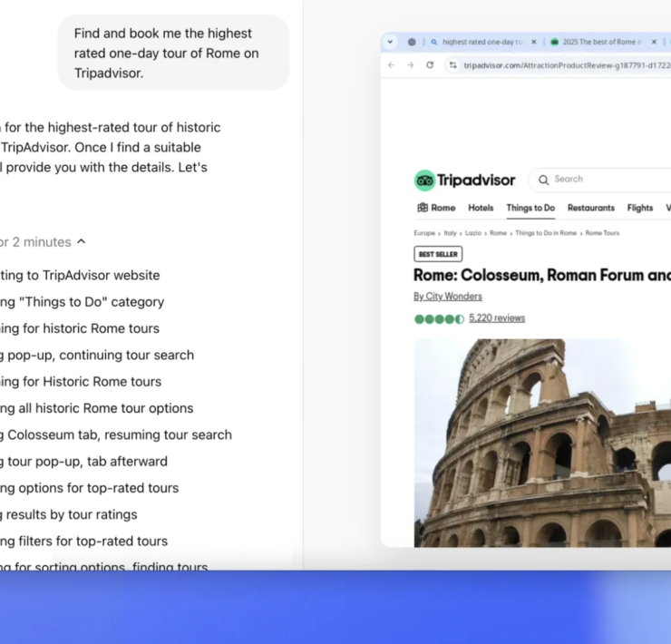671x644 pixels.
Task: Click the browser back arrow
Action: coord(392,65)
